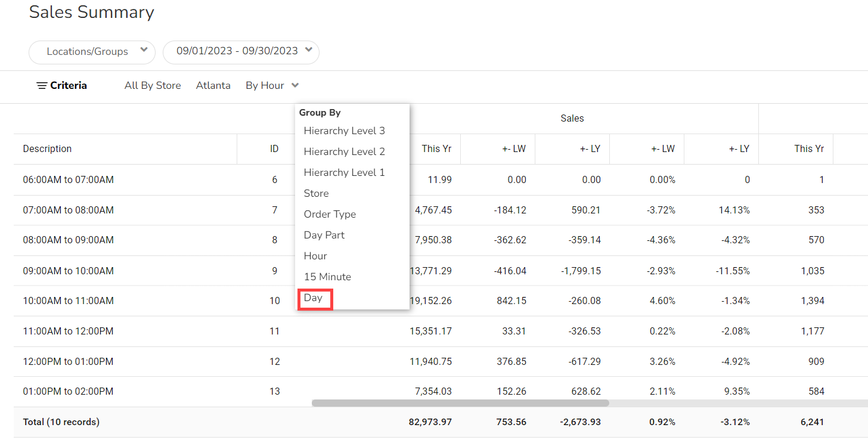Viewport: 868px width, 443px height.
Task: Click the Atlanta breadcrumb link
Action: (213, 86)
